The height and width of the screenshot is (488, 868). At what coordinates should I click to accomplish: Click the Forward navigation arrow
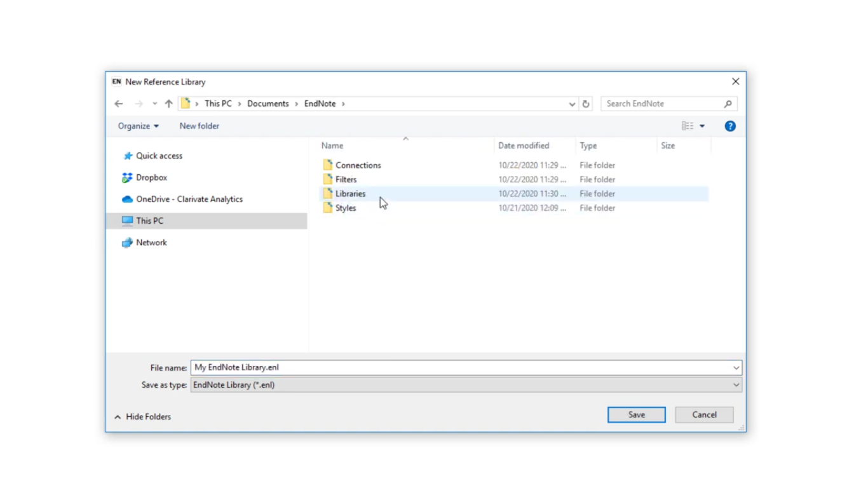(139, 104)
